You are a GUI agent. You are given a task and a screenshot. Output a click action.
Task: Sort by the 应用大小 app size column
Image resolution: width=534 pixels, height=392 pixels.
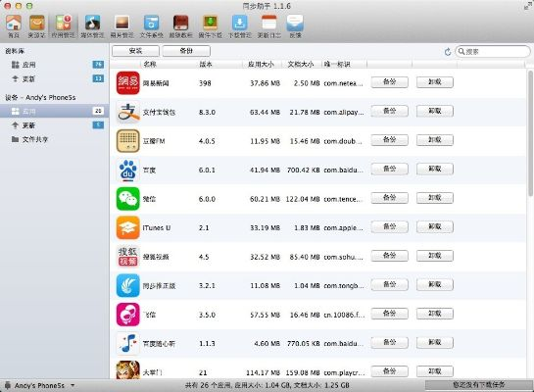tap(262, 64)
